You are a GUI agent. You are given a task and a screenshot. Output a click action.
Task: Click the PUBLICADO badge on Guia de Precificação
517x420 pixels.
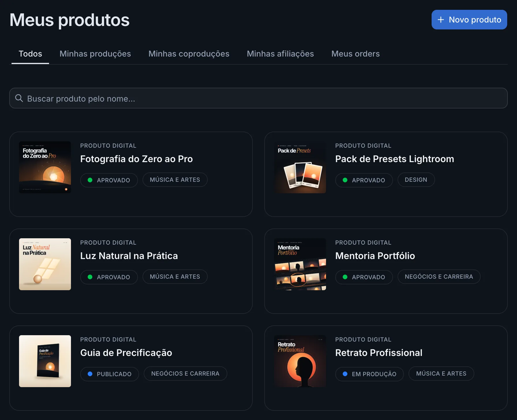coord(110,374)
